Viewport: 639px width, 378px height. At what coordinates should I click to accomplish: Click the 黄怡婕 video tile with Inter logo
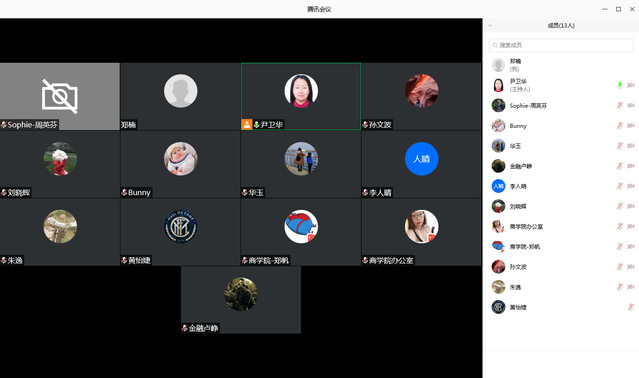180,232
